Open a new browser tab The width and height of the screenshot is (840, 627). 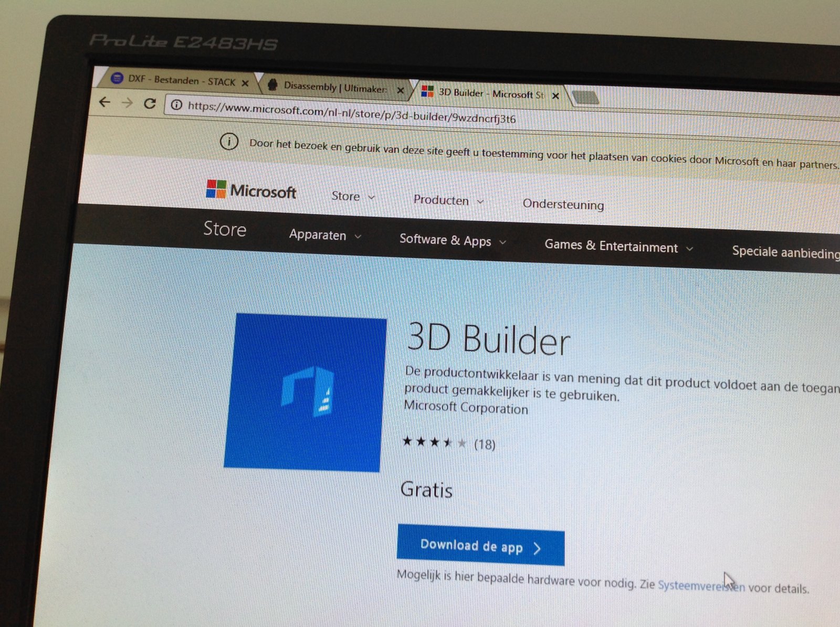[x=585, y=97]
